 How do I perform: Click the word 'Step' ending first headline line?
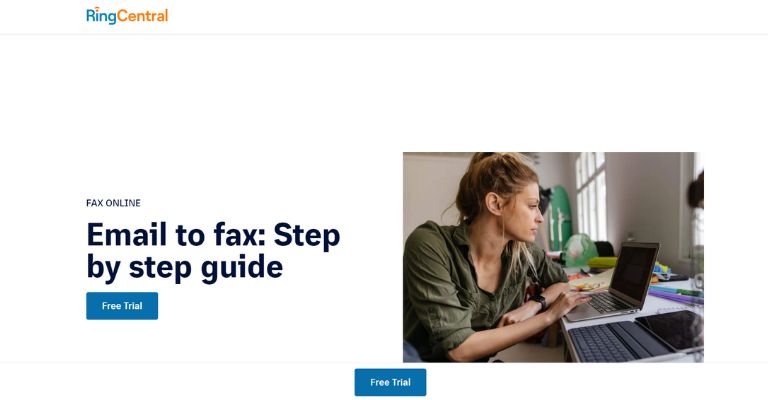pyautogui.click(x=307, y=235)
